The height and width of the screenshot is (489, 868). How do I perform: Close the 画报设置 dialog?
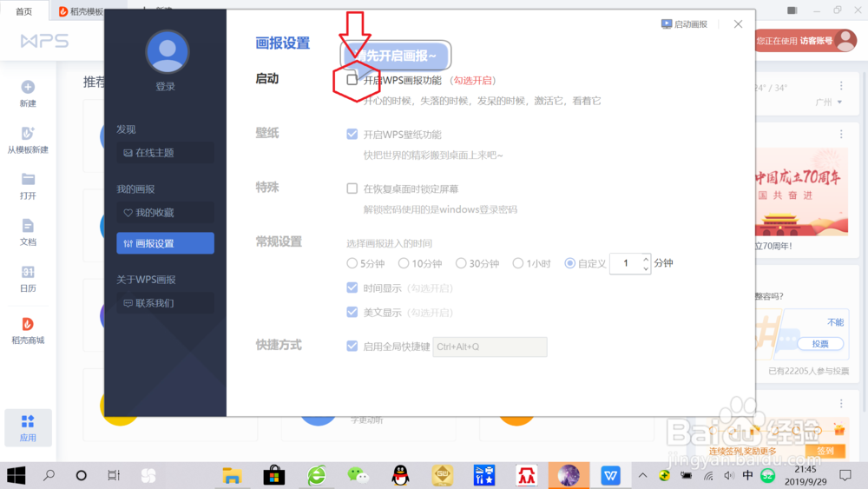[x=738, y=23]
